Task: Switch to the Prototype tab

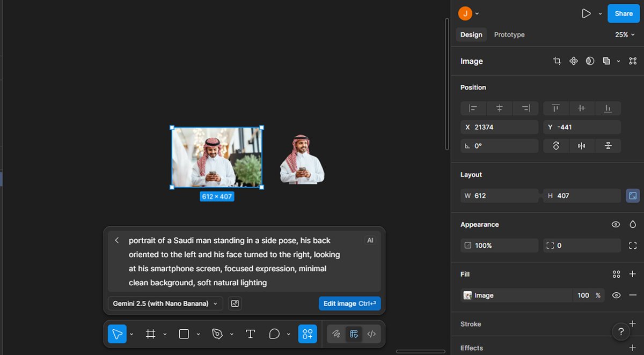Action: click(x=509, y=34)
